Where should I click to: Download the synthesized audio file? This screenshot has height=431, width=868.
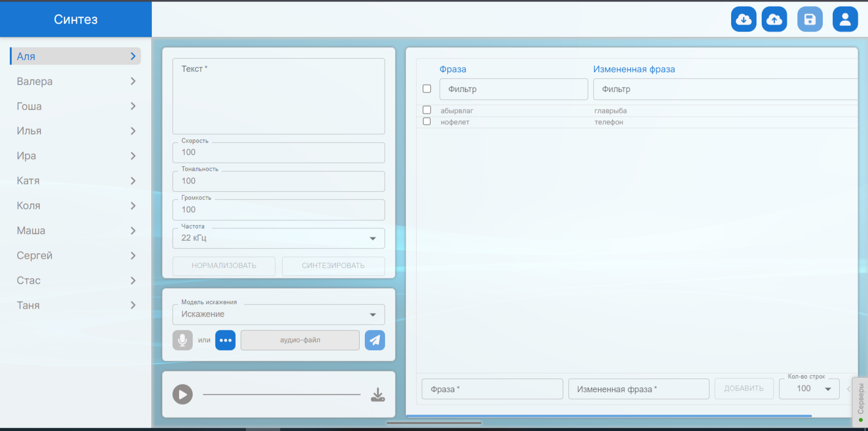[378, 395]
